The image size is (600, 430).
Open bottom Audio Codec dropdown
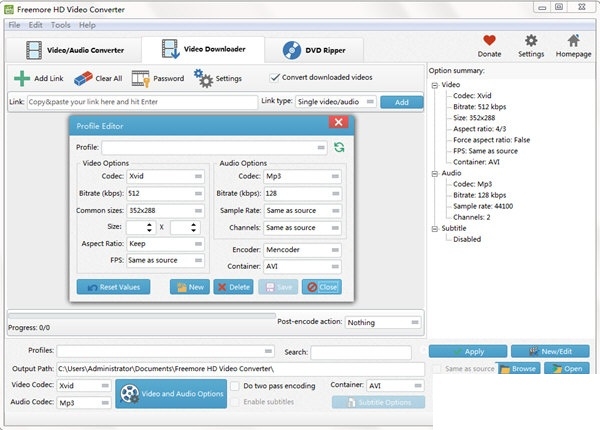click(84, 402)
